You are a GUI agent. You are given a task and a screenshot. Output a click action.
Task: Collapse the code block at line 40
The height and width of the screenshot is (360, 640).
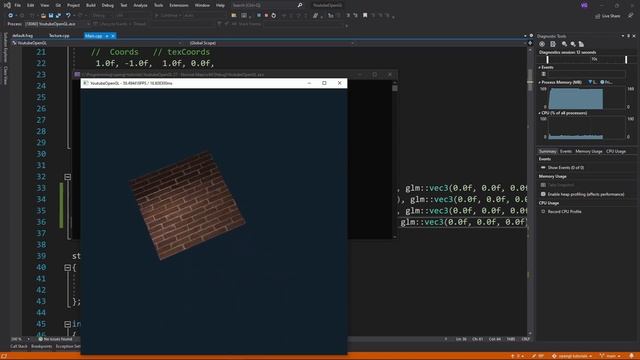(68, 267)
